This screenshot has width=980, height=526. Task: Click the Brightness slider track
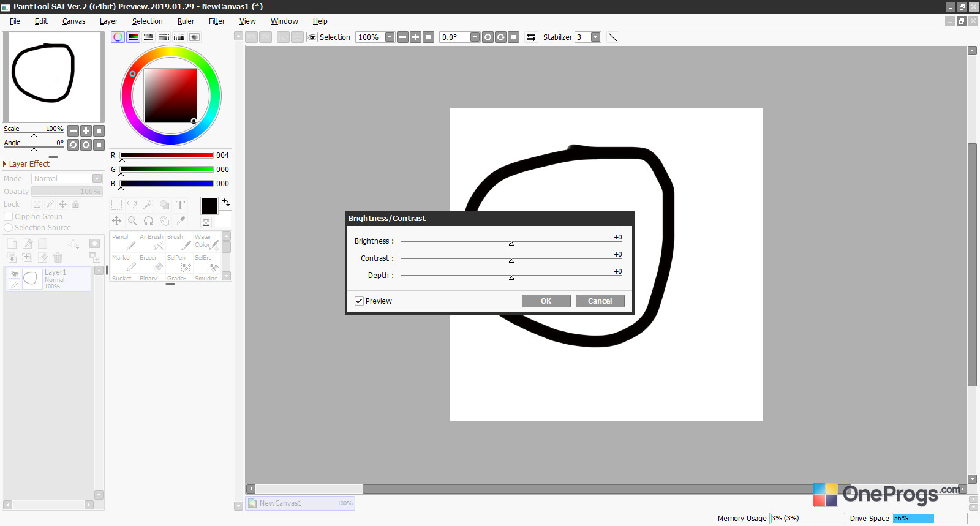(x=511, y=242)
